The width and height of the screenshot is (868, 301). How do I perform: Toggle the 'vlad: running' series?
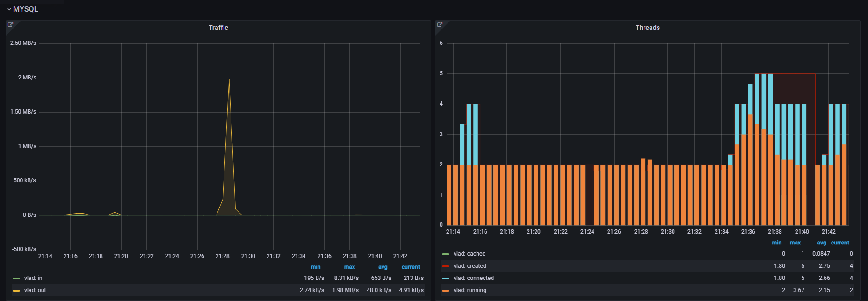(x=470, y=290)
